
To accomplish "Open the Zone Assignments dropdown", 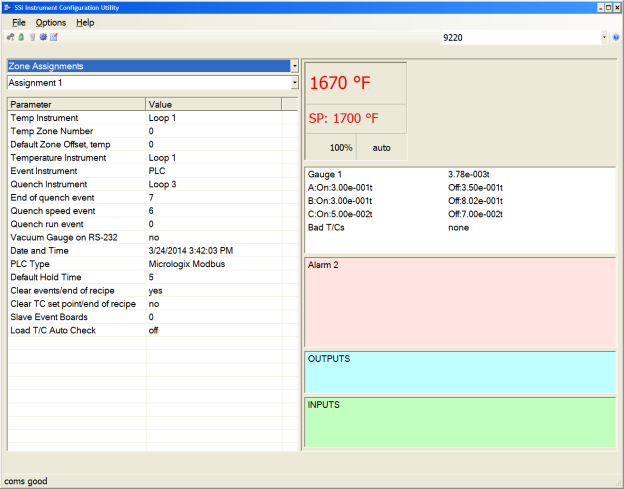I will [x=294, y=66].
